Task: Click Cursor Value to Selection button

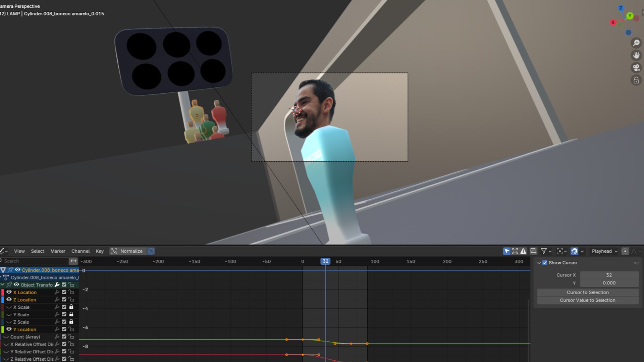Action: [588, 300]
